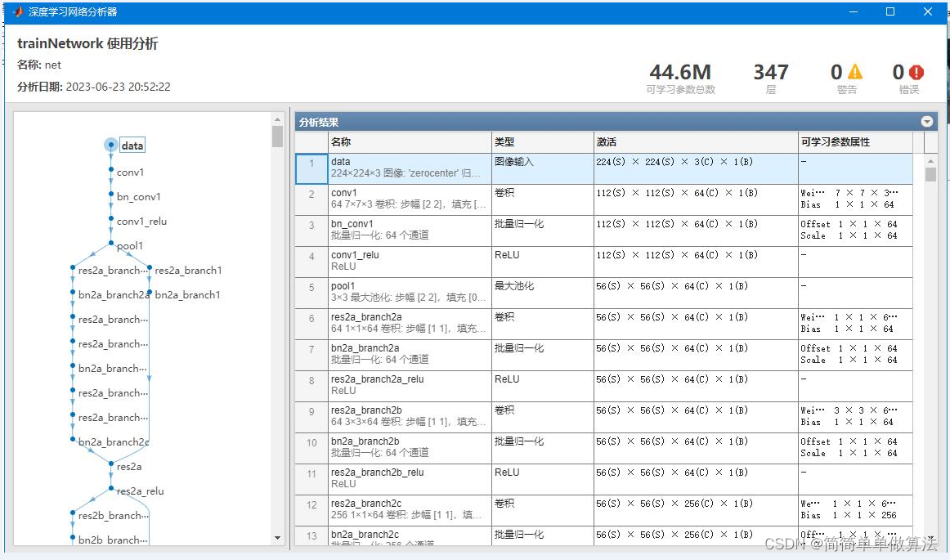Click the 可学习参数属性 column header
The height and width of the screenshot is (560, 950).
pyautogui.click(x=855, y=141)
